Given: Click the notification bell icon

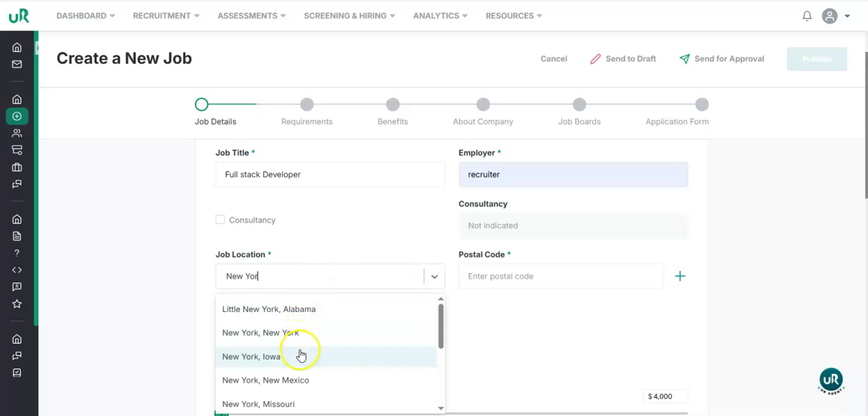Looking at the screenshot, I should pos(807,16).
